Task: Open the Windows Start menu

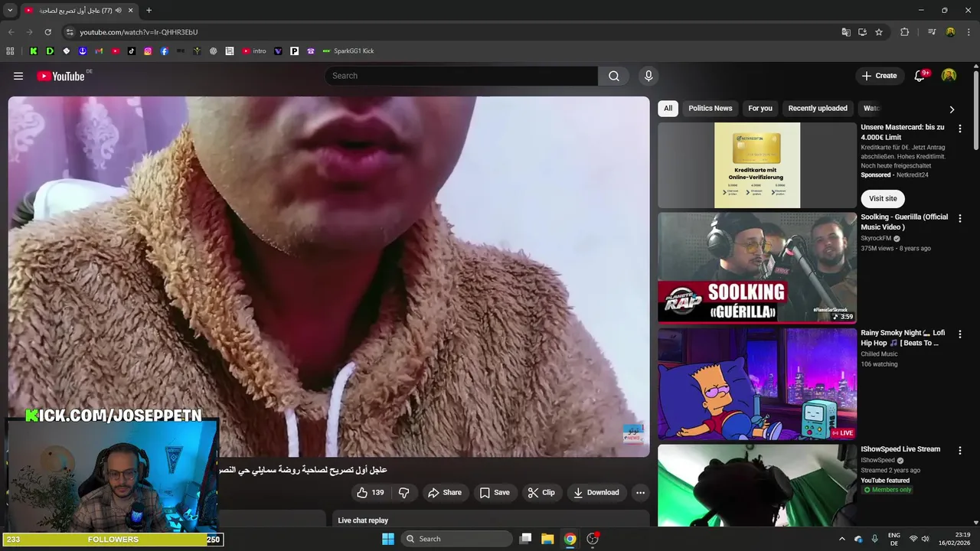Action: [388, 539]
